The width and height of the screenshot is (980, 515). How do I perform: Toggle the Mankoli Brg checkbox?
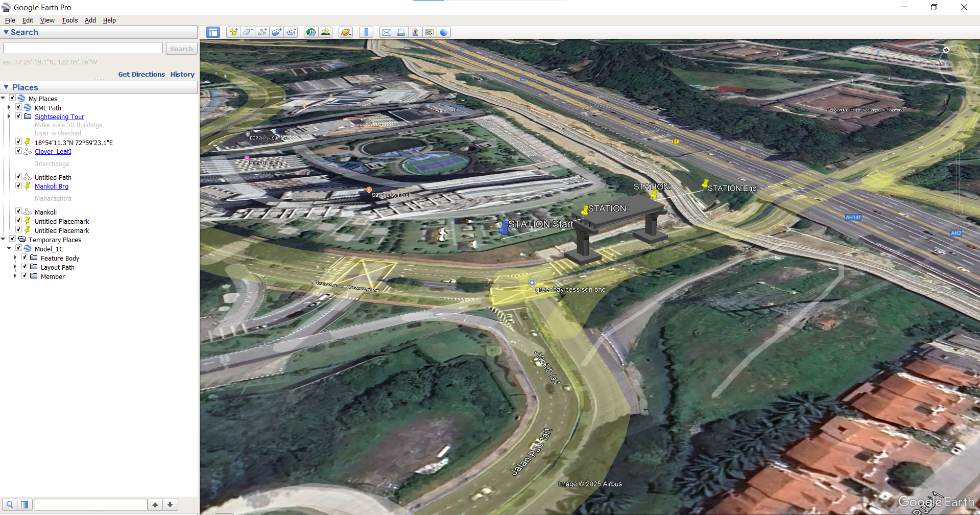click(18, 185)
